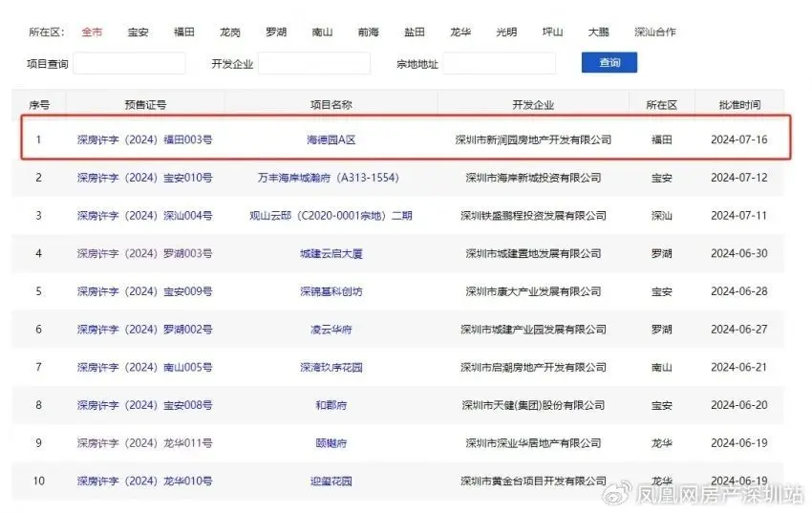812x513 pixels.
Task: Click approval date 2024-07-12
Action: pyautogui.click(x=739, y=178)
